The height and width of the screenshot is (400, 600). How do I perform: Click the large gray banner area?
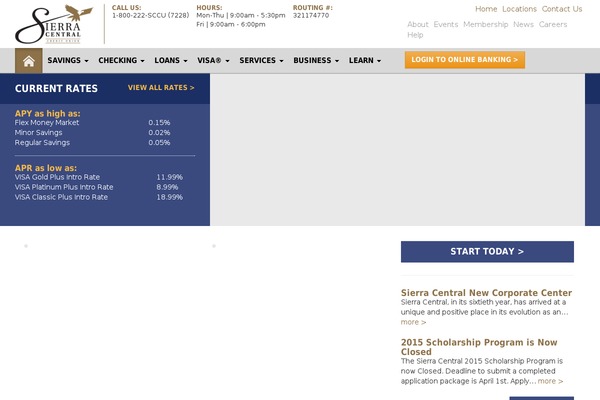pyautogui.click(x=397, y=150)
